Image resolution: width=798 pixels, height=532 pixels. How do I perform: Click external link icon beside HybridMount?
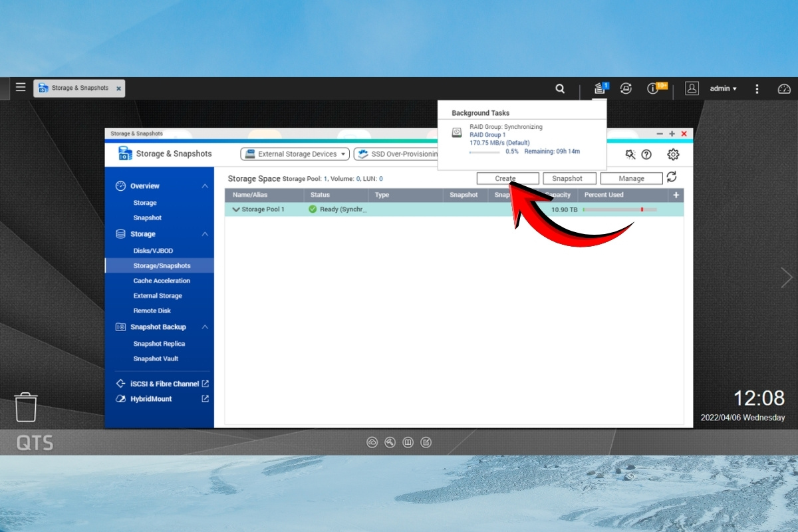click(x=205, y=399)
